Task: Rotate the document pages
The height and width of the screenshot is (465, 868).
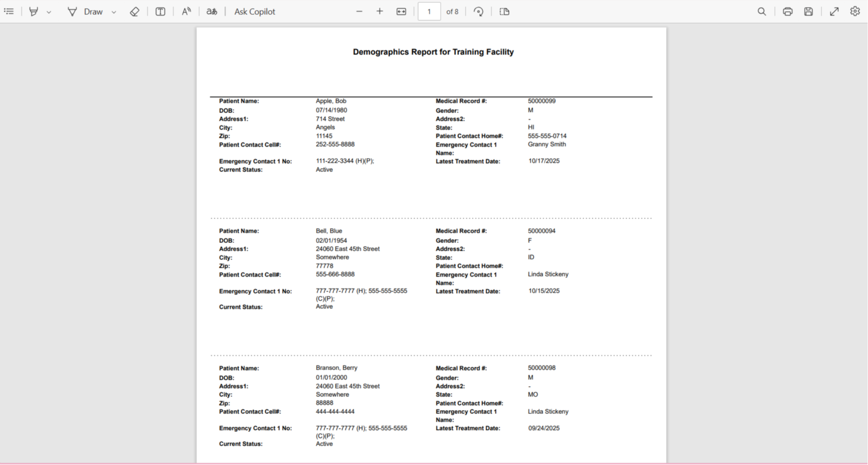Action: pos(478,12)
